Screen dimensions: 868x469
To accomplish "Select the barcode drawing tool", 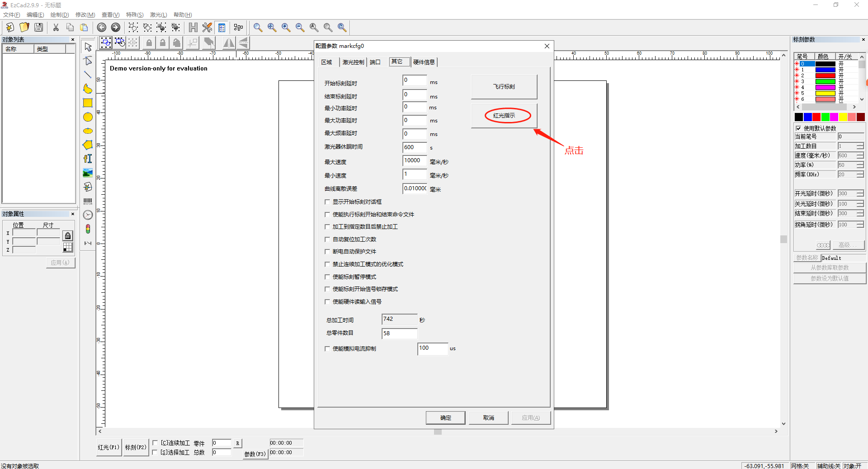I will [88, 201].
